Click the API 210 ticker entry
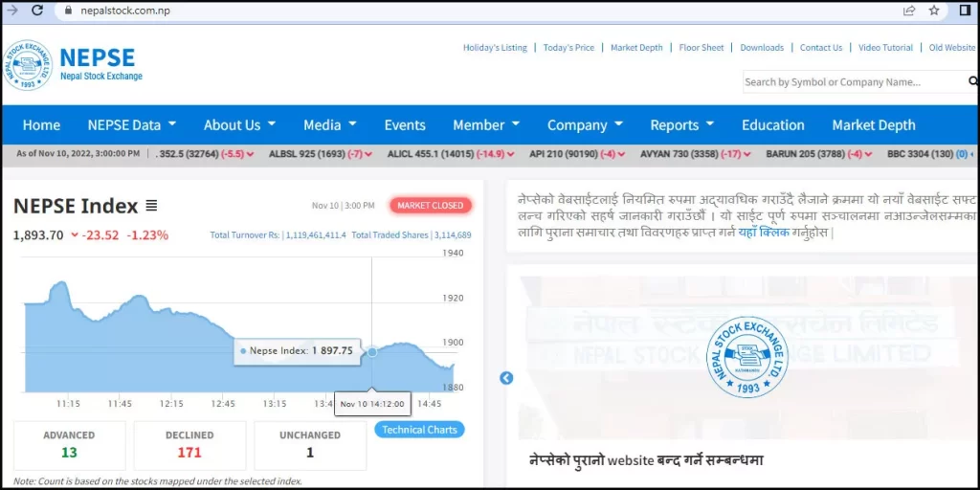This screenshot has height=490, width=980. pos(577,153)
